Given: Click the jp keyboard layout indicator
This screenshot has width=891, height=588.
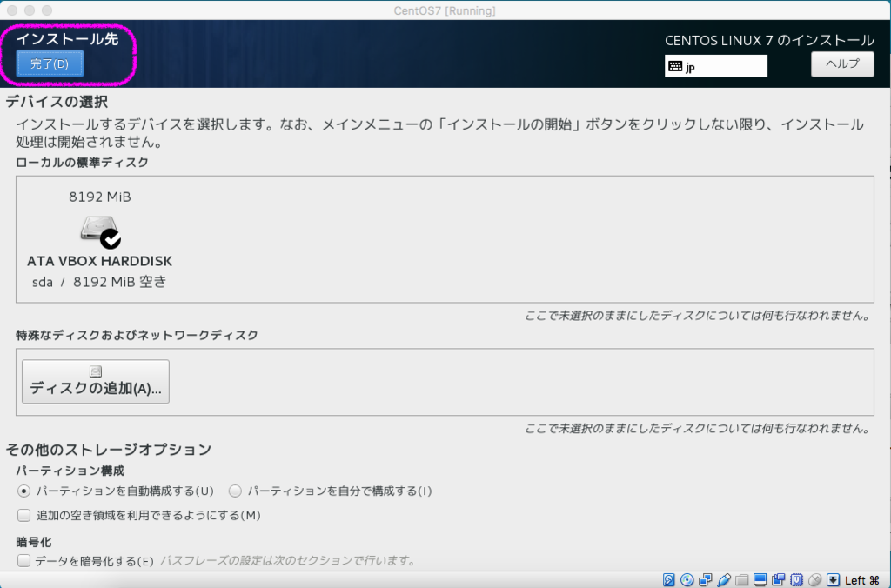Looking at the screenshot, I should point(716,66).
